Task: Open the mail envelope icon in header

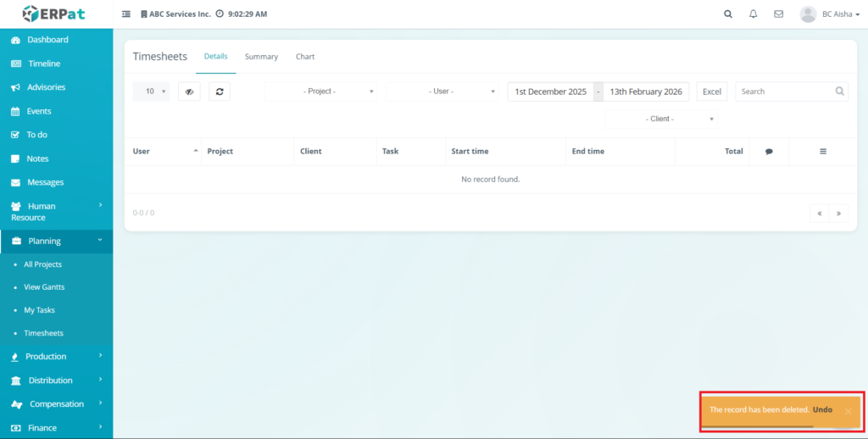Action: [778, 14]
